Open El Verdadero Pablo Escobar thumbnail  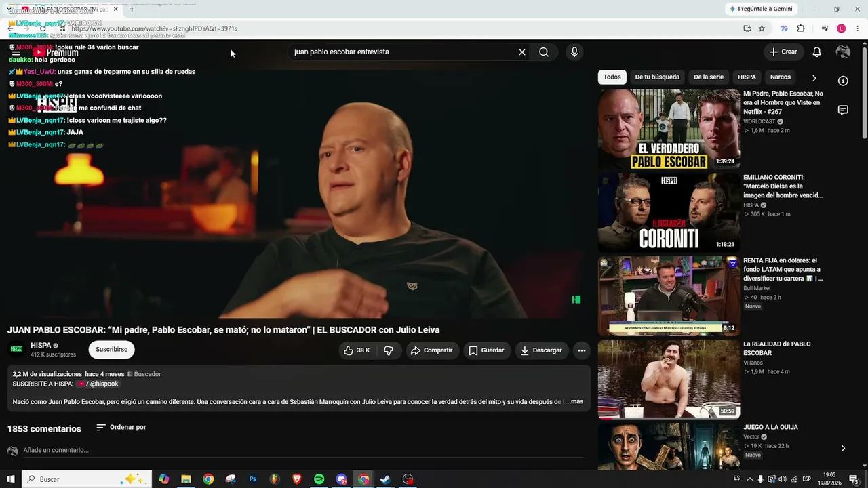669,129
